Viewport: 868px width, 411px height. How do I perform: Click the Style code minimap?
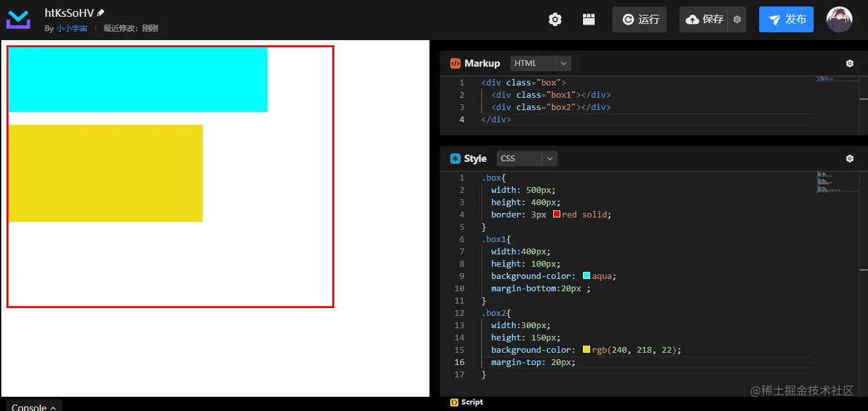(x=836, y=183)
